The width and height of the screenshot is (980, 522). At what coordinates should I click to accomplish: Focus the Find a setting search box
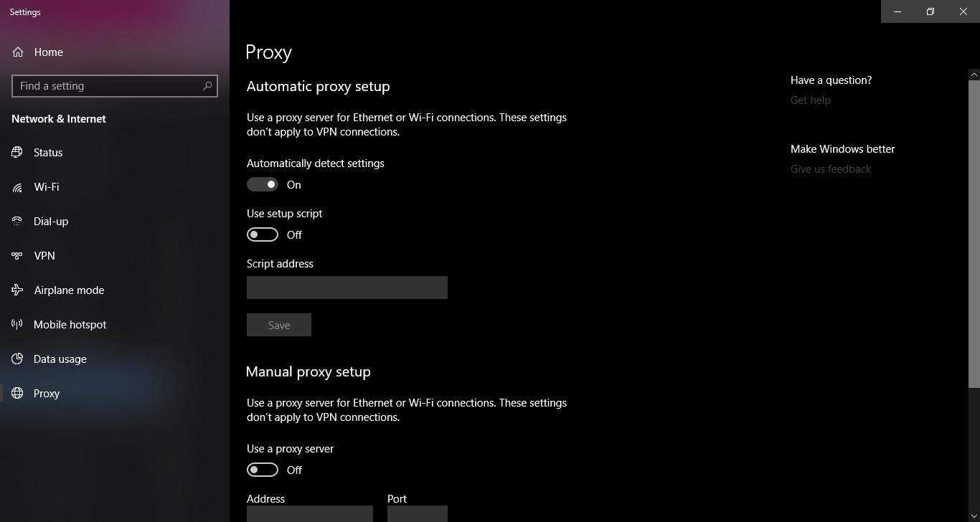(115, 86)
